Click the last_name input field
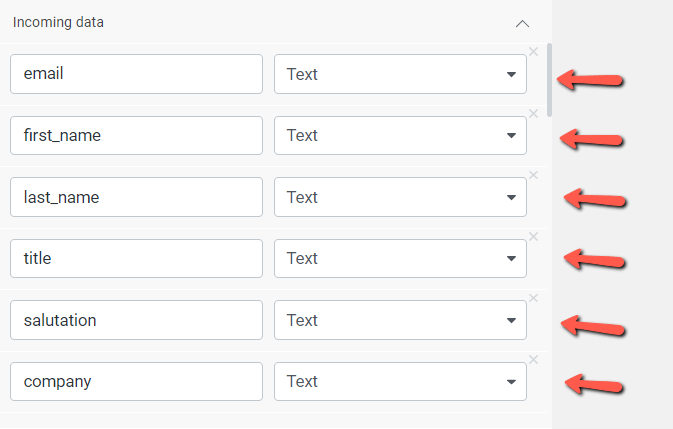This screenshot has height=429, width=673. click(136, 197)
